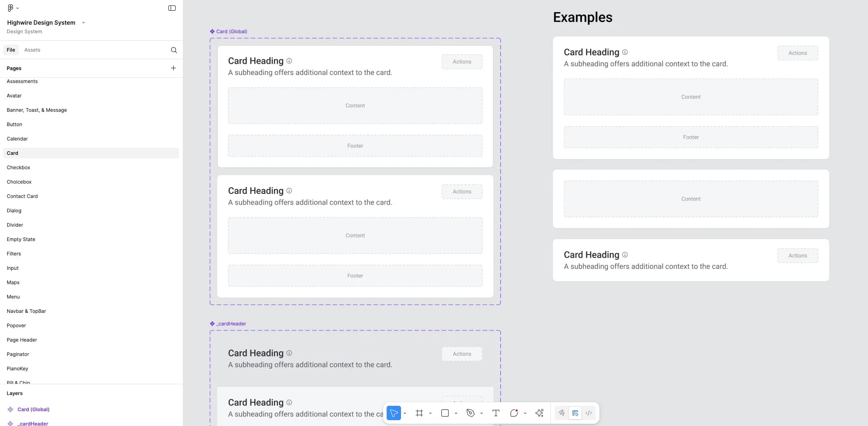The height and width of the screenshot is (426, 868).
Task: Expand the Comment tools dropdown arrow
Action: click(x=525, y=413)
